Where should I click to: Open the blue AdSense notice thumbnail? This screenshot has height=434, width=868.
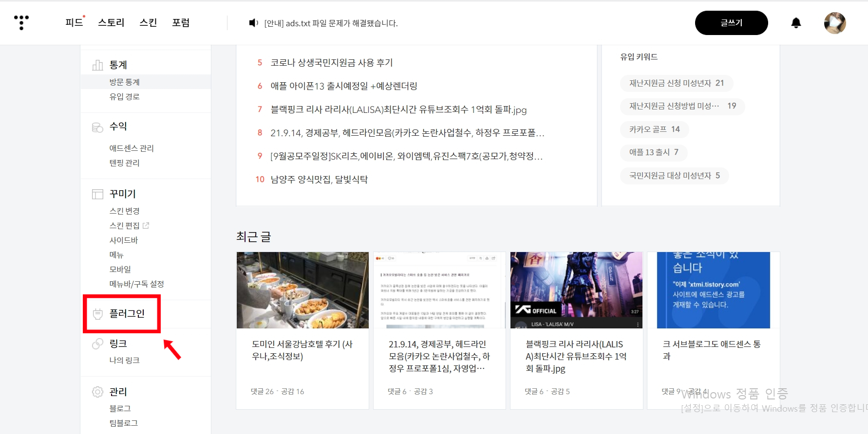click(x=713, y=290)
